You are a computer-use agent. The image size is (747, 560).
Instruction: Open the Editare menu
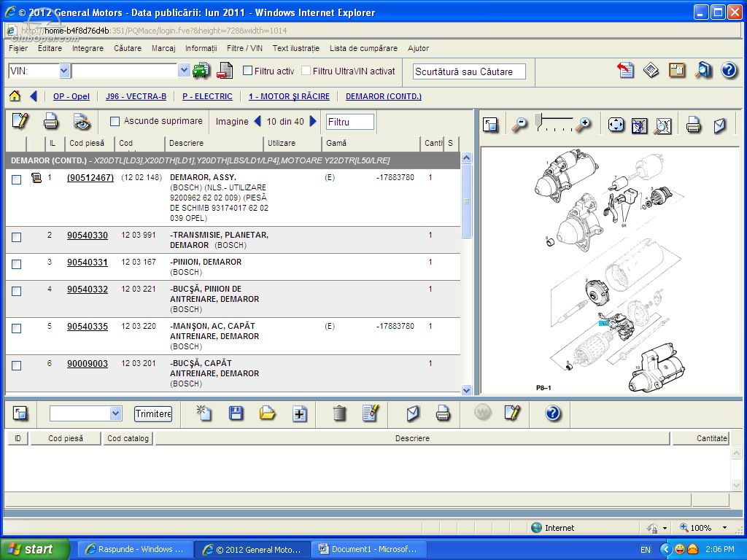(50, 48)
